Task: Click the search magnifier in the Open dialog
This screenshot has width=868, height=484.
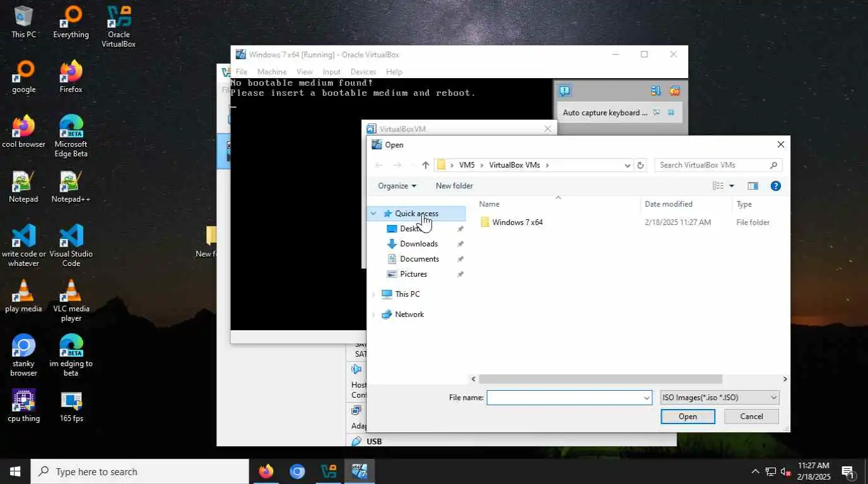Action: [x=773, y=165]
